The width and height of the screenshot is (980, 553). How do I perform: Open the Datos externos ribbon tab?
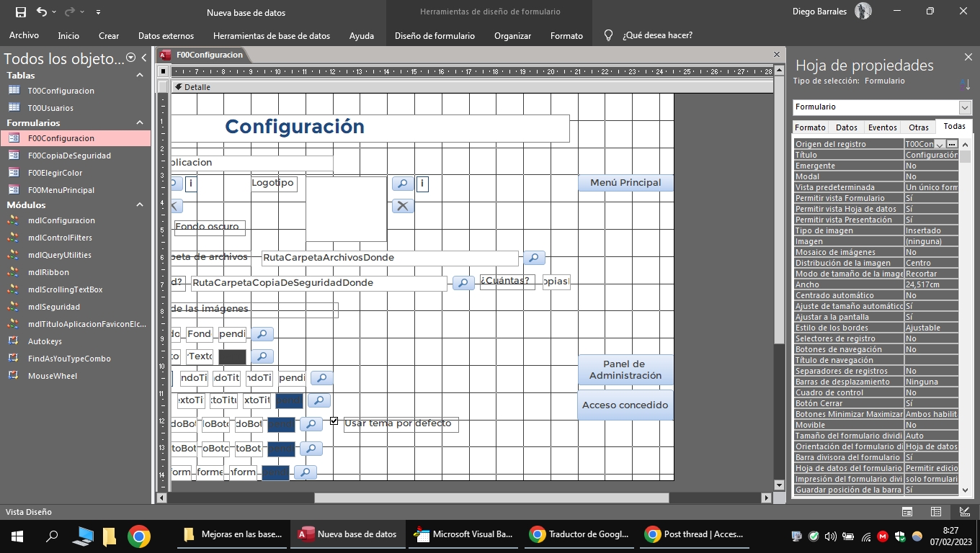[166, 35]
